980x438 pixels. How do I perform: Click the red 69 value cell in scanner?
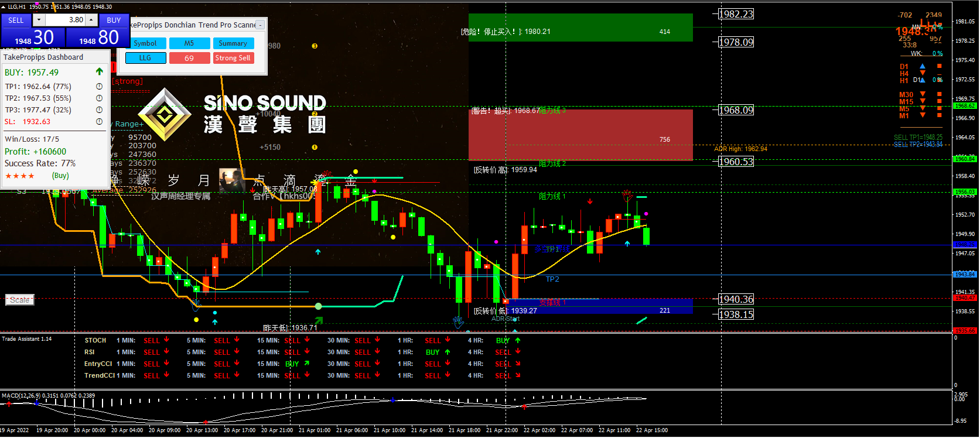point(189,58)
